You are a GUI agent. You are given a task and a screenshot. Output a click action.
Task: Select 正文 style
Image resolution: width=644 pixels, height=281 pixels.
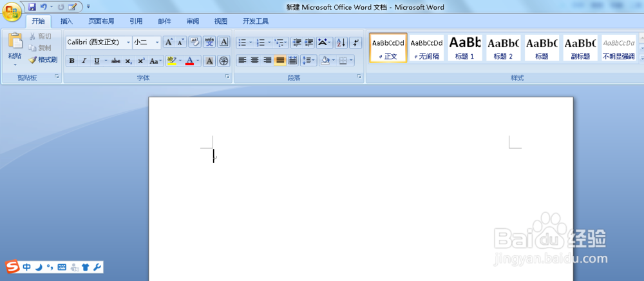pyautogui.click(x=388, y=48)
